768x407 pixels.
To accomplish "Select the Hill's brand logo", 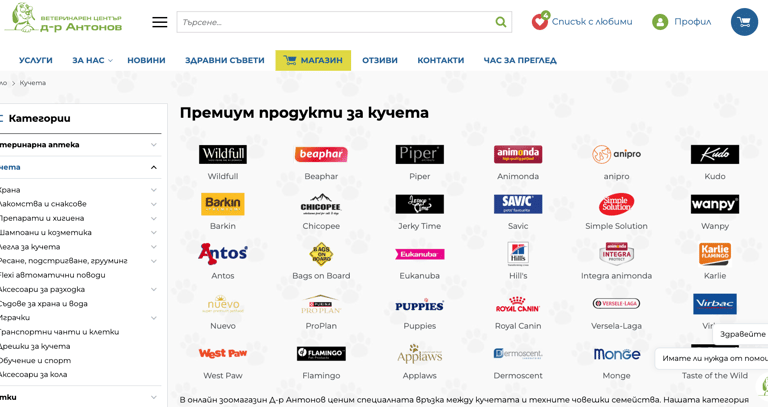I will pos(518,253).
